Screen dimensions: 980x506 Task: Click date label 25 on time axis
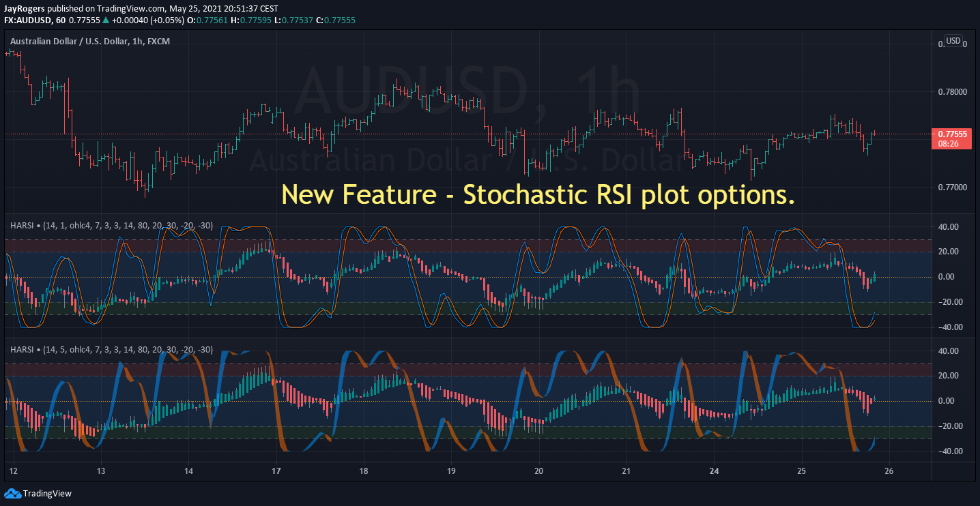[x=801, y=471]
